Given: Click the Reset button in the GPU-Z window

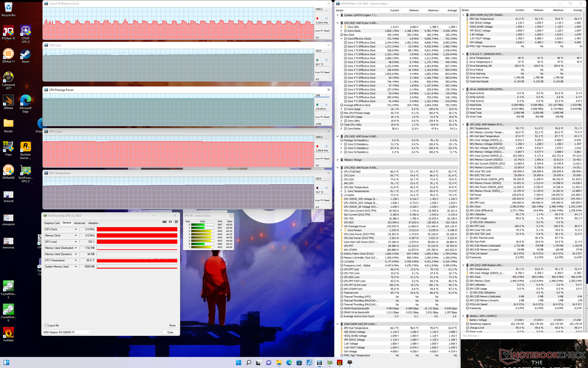Looking at the screenshot, I should point(172,325).
